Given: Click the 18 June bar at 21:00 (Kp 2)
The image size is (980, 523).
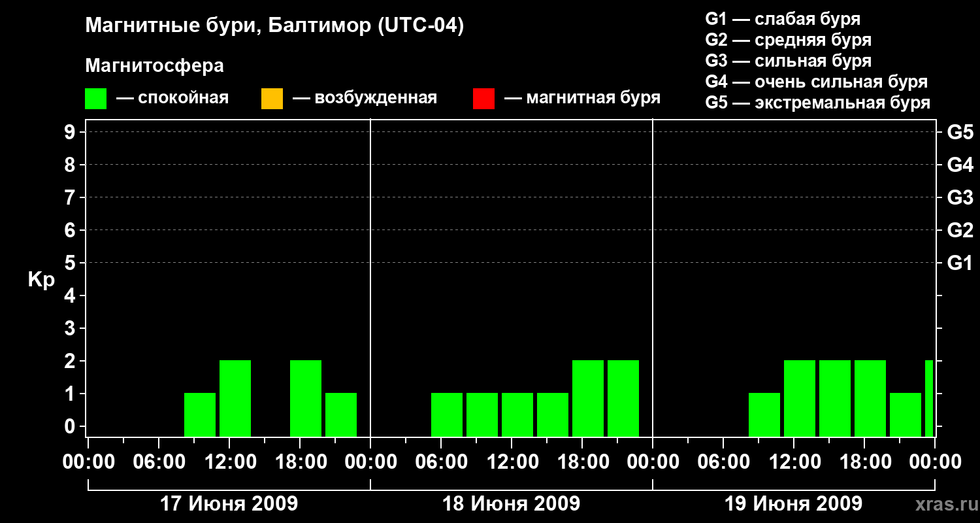Looking at the screenshot, I should [623, 398].
